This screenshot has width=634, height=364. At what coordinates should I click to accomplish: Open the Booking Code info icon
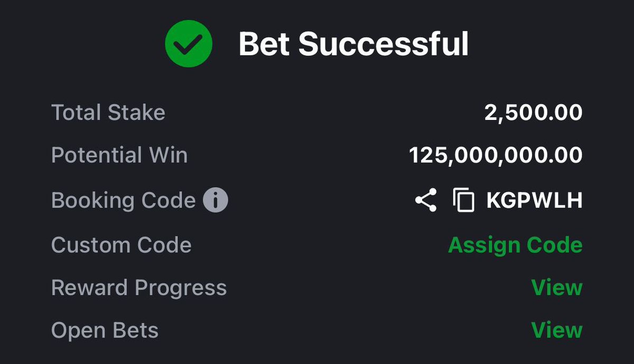click(x=216, y=200)
